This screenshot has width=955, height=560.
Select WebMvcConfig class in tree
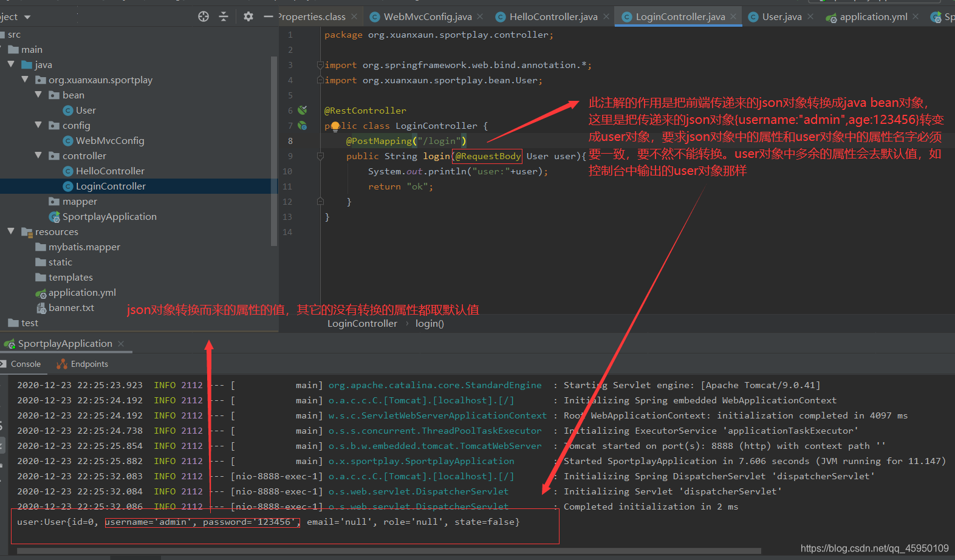pyautogui.click(x=110, y=141)
